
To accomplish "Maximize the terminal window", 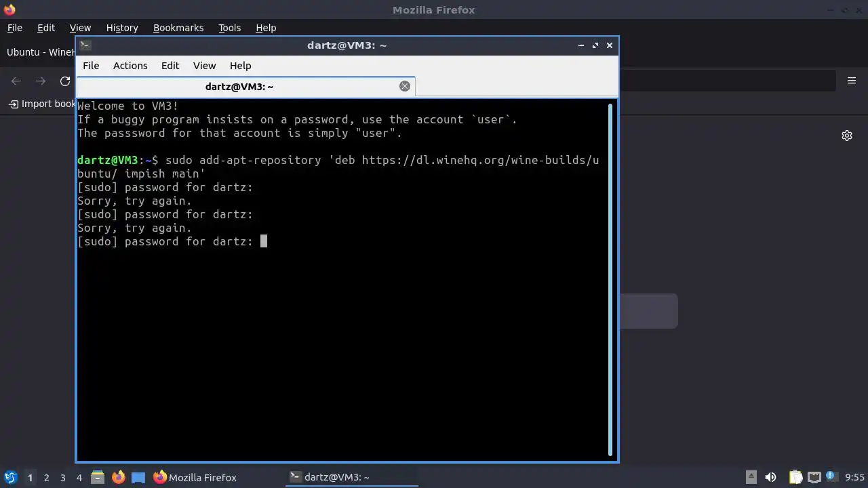I will pos(595,45).
